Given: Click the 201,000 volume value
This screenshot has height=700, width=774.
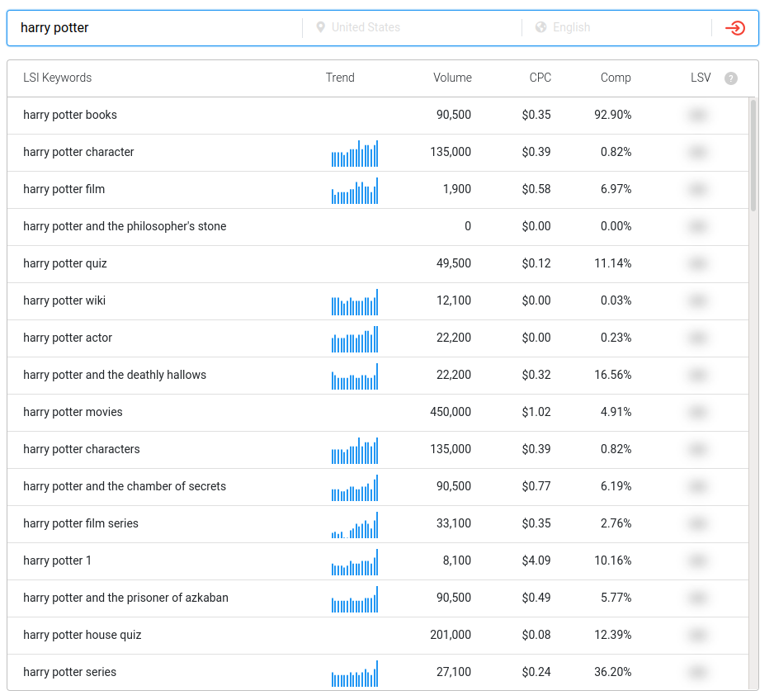Looking at the screenshot, I should (x=451, y=634).
